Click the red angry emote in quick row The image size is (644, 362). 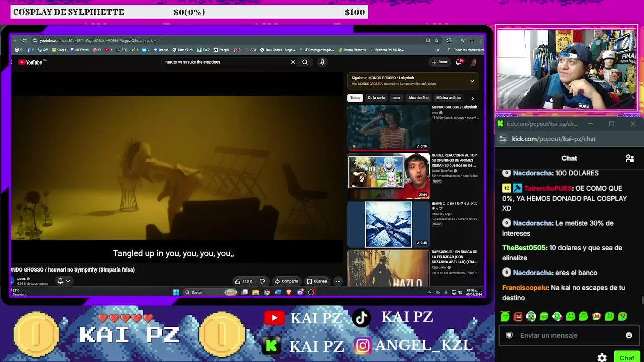(518, 316)
